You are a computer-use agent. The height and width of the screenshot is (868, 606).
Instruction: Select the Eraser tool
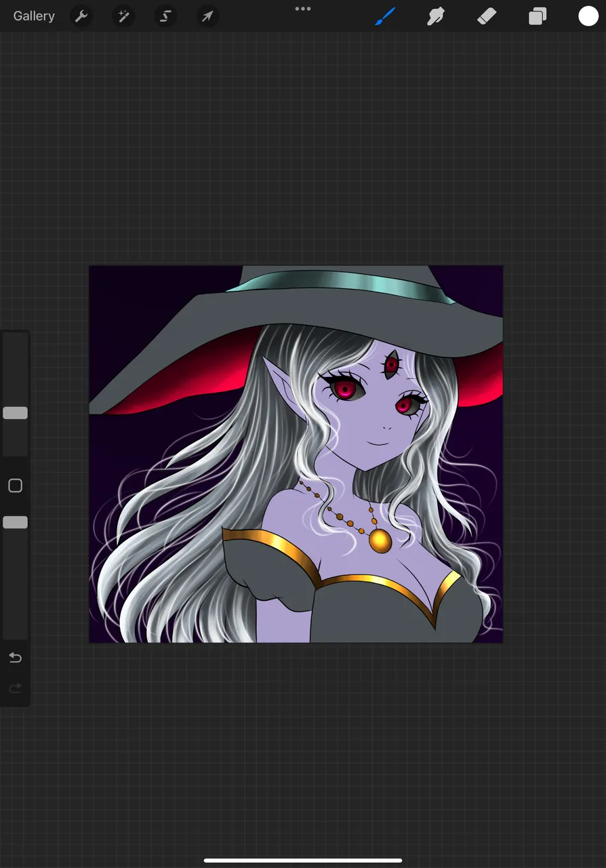point(487,16)
